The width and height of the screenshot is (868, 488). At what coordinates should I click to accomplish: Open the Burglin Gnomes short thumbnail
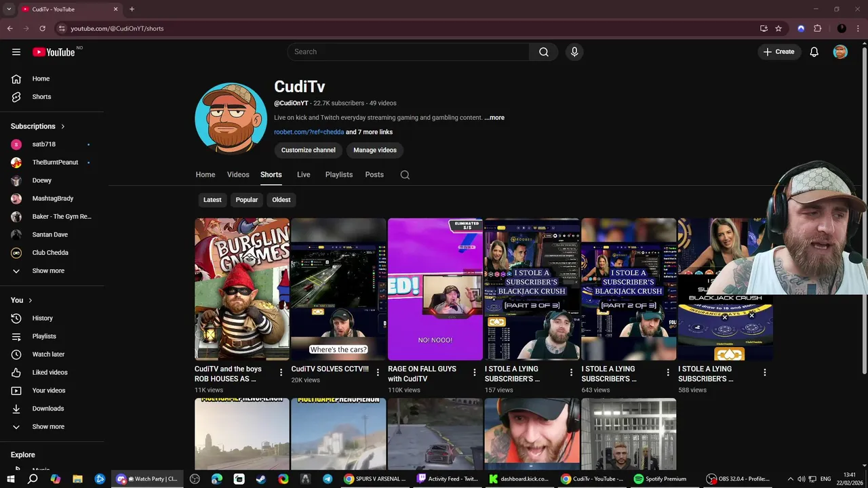pos(242,289)
